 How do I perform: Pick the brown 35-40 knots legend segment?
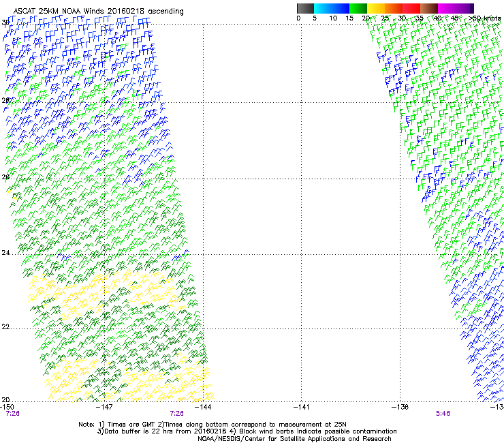[x=429, y=8]
